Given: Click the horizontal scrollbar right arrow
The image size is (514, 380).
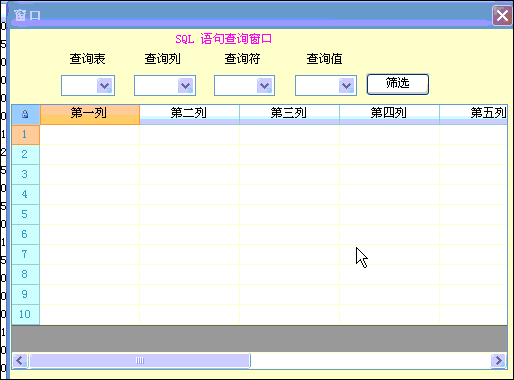Looking at the screenshot, I should pos(499,361).
